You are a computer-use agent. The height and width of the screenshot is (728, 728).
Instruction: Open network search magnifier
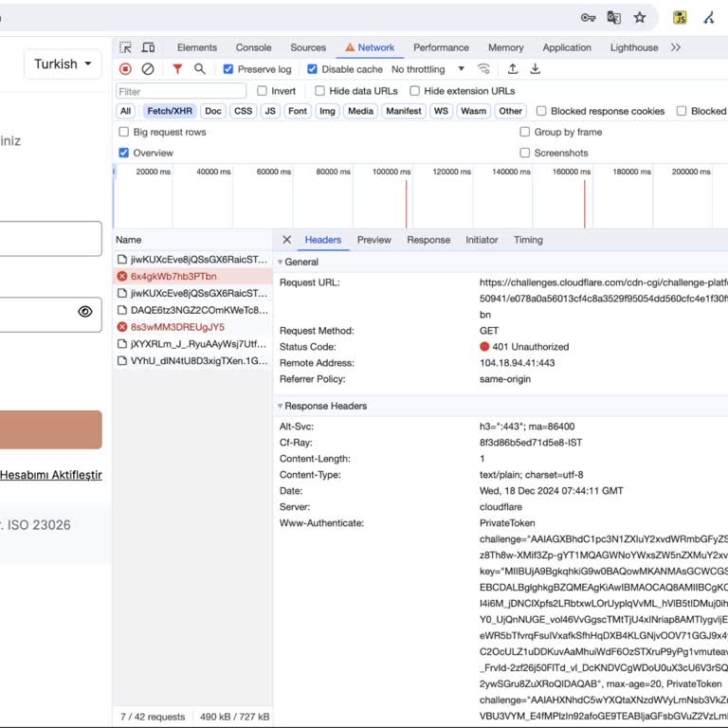tap(200, 69)
